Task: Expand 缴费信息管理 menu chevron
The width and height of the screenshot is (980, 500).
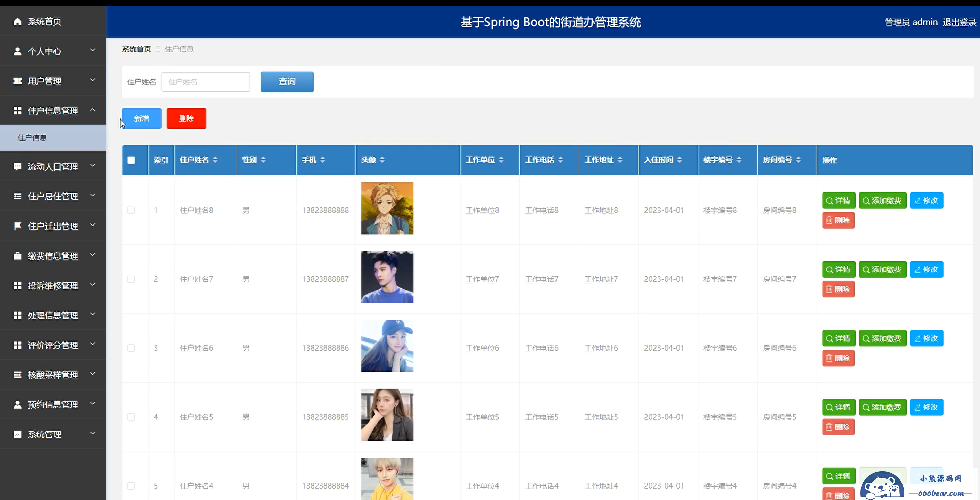Action: pyautogui.click(x=92, y=255)
